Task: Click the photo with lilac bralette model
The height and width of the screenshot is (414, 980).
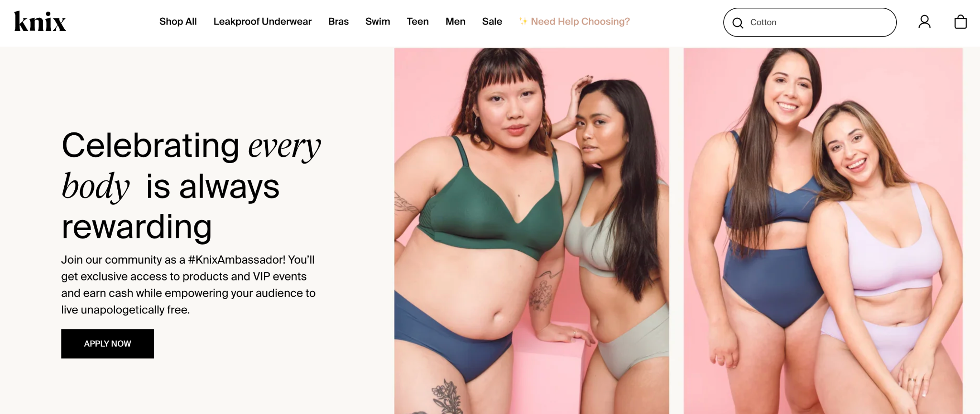Action: tap(823, 231)
